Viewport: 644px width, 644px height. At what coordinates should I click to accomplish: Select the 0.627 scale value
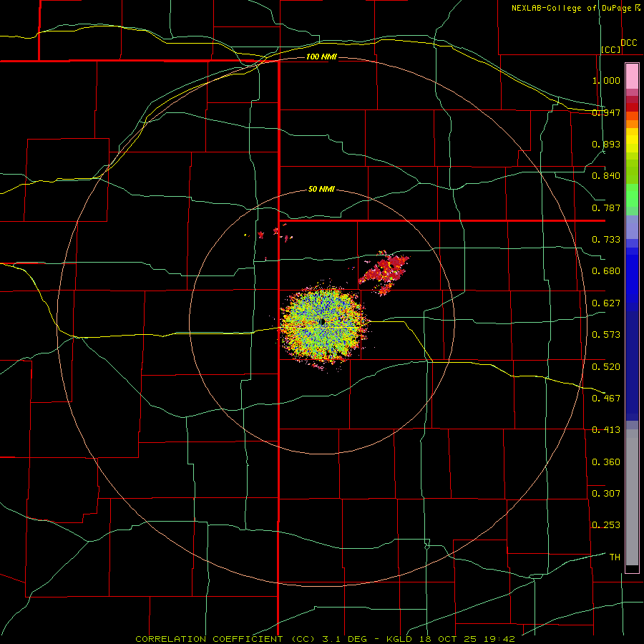tap(606, 303)
